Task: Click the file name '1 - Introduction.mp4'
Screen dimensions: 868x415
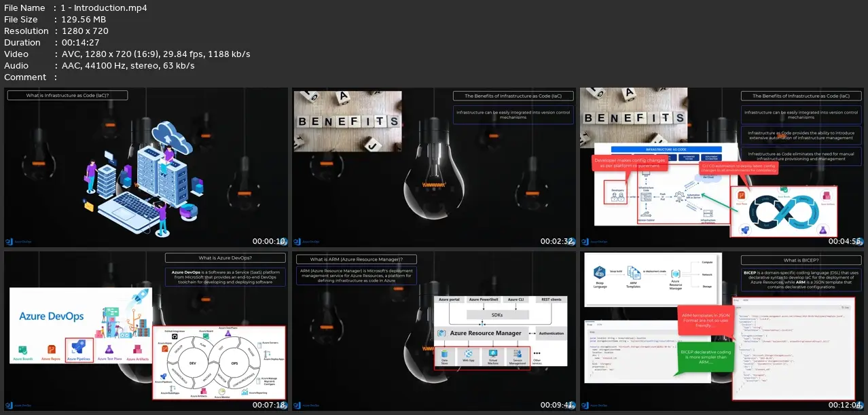Action: [104, 8]
